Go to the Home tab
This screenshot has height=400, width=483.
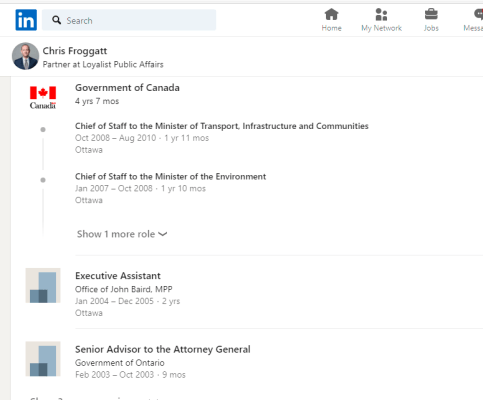[331, 20]
